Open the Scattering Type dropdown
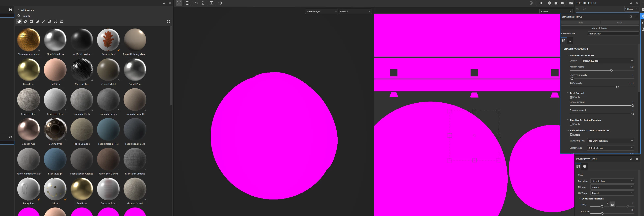This screenshot has height=216, width=644. click(x=611, y=141)
